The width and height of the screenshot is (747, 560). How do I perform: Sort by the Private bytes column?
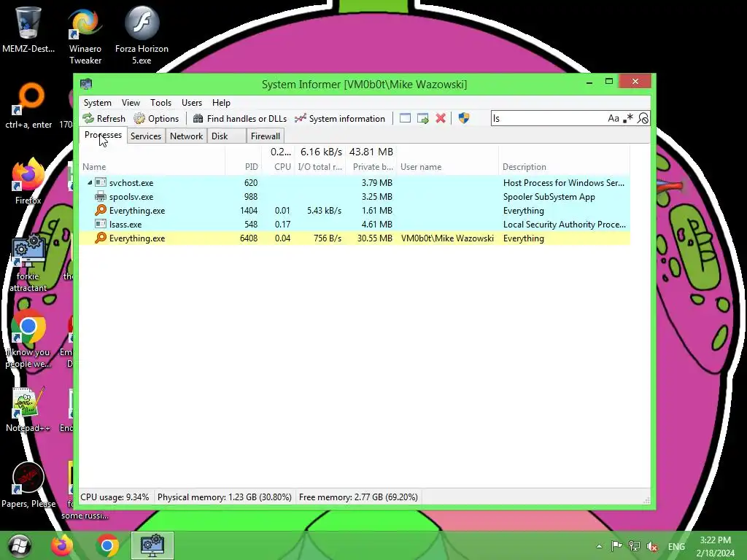coord(373,167)
